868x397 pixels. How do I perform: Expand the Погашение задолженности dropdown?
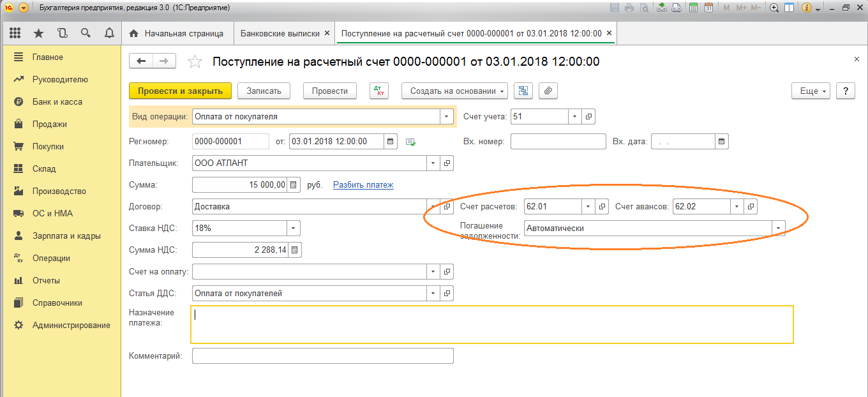click(x=778, y=228)
